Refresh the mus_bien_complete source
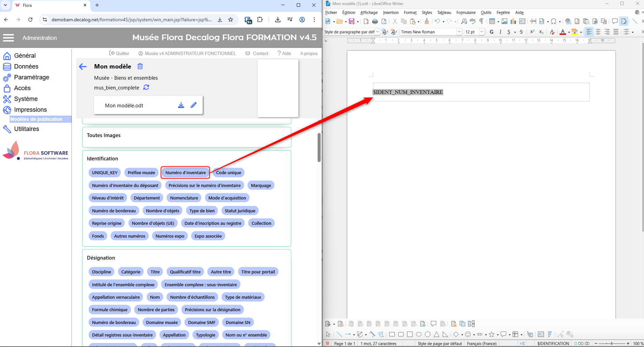This screenshot has width=644, height=347. coord(146,87)
